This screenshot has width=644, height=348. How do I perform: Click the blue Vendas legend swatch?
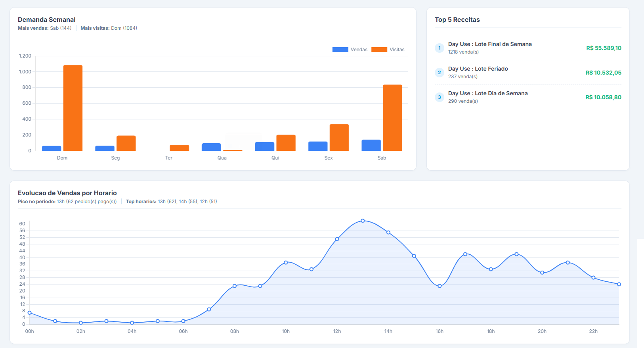(x=340, y=50)
